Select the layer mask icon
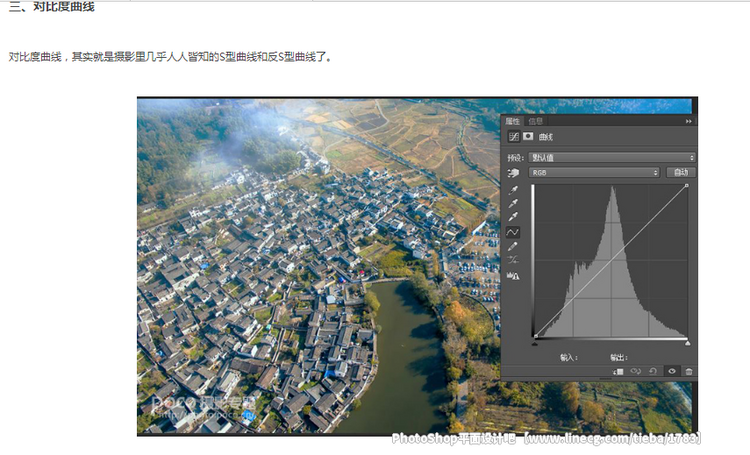Screen dimensions: 750x455 [528, 136]
